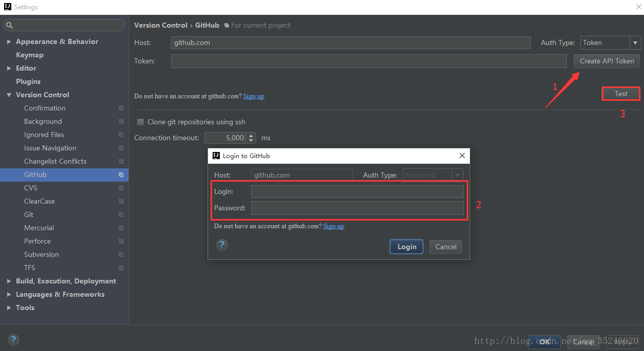644x351 pixels.
Task: Focus the Connection timeout value field
Action: (x=225, y=138)
